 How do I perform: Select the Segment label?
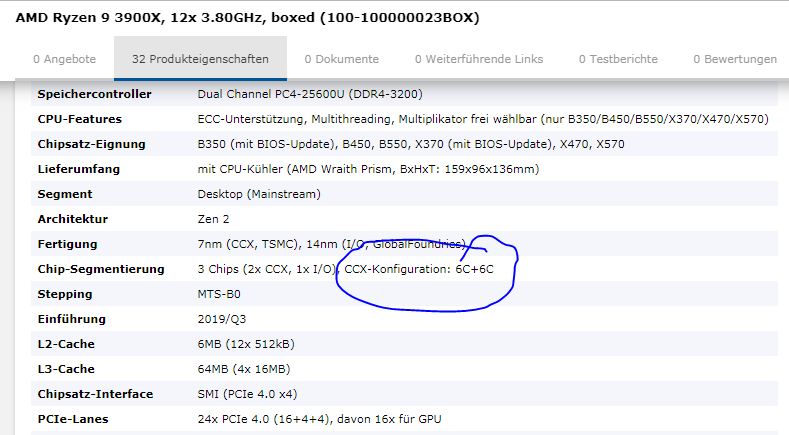[x=65, y=194]
